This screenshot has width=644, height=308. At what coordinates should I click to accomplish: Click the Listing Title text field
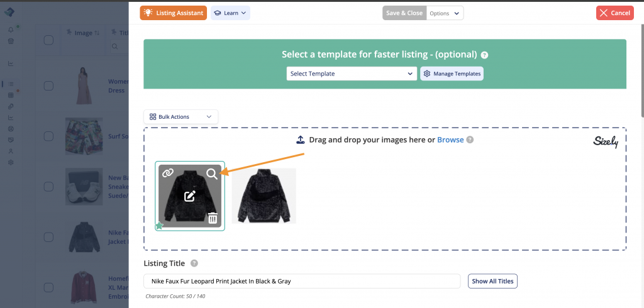coord(302,281)
